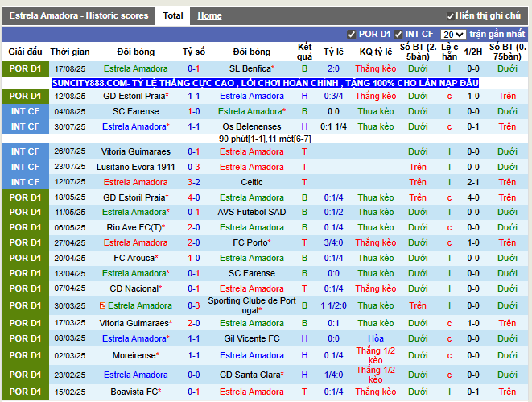The image size is (532, 402).
Task: Click the 1/2H column header
Action: tap(473, 52)
